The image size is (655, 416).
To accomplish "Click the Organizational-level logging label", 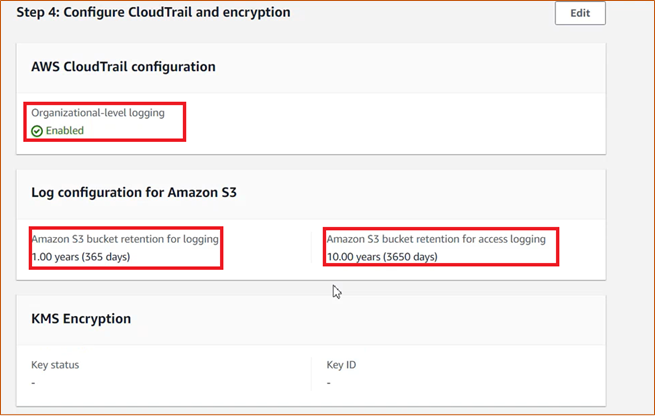I will [x=98, y=113].
